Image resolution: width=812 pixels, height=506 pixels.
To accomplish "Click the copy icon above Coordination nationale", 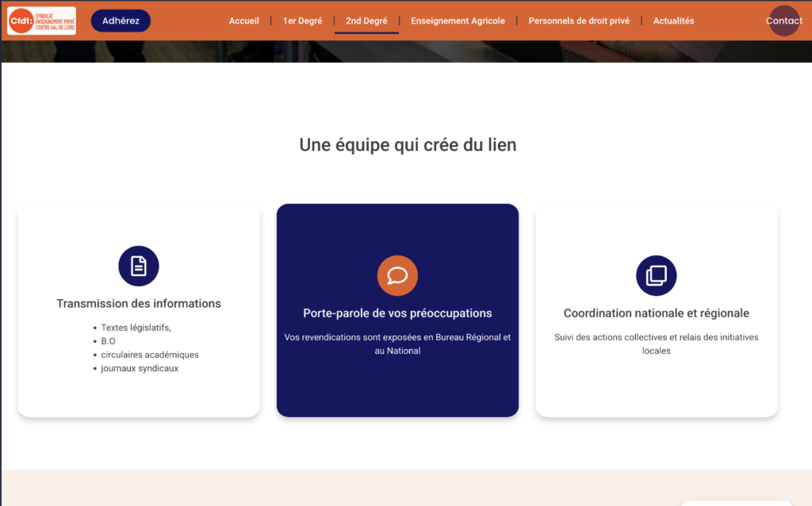I will point(656,275).
